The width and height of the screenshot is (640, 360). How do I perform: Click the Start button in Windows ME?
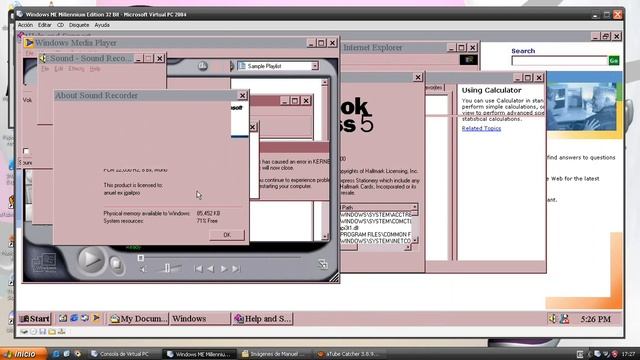click(35, 318)
